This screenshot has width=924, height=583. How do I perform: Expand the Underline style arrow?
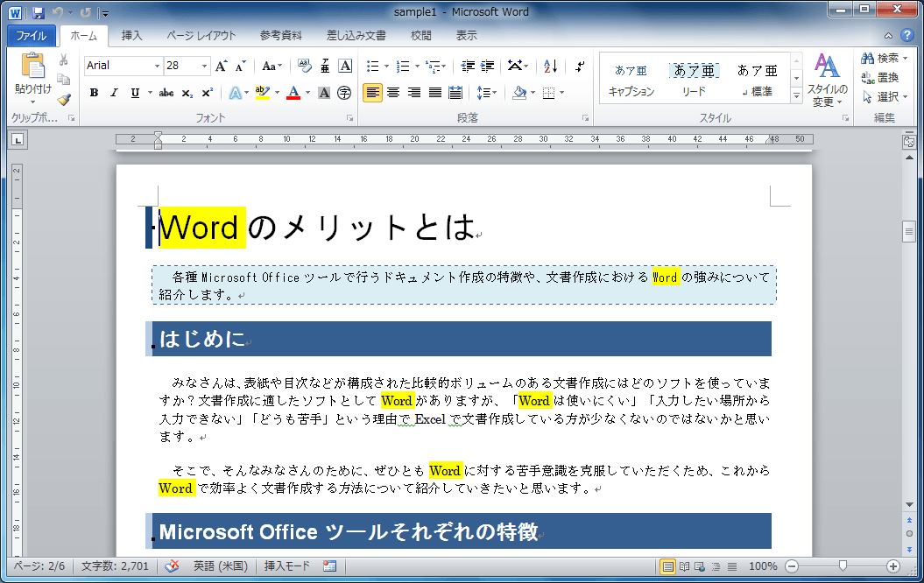pyautogui.click(x=150, y=93)
